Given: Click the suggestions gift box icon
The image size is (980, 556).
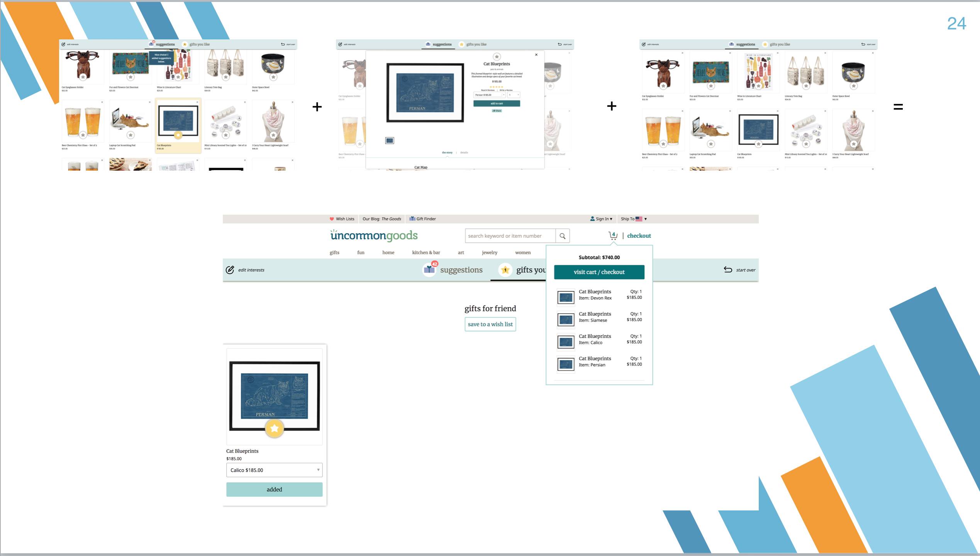Looking at the screenshot, I should [x=429, y=270].
